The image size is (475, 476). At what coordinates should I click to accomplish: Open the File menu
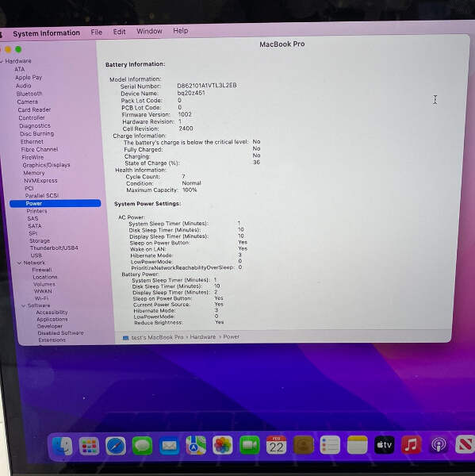pos(96,32)
